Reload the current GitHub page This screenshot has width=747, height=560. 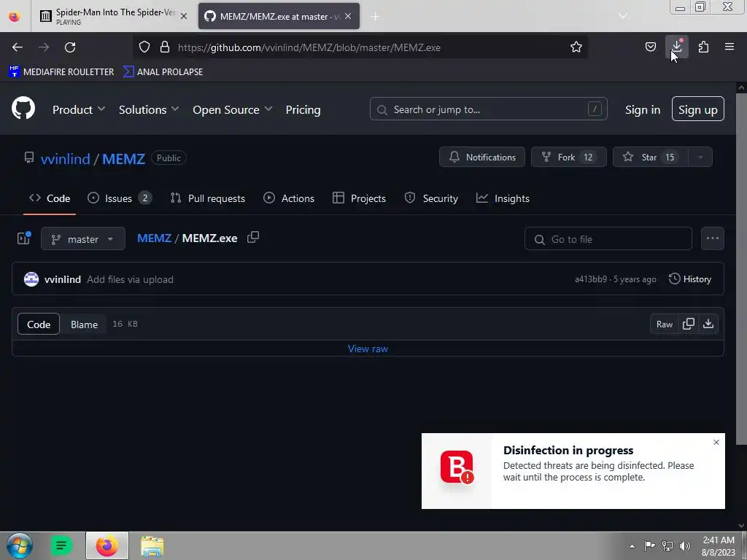pyautogui.click(x=70, y=47)
